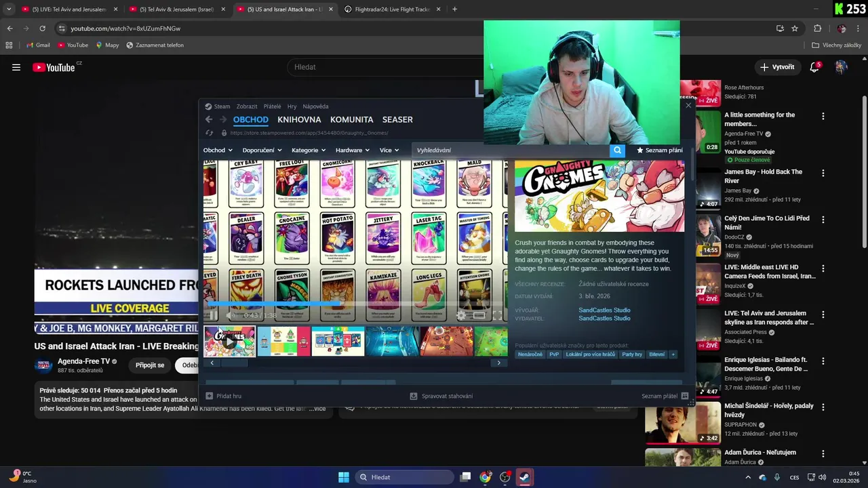Open the Hry menu
Image resolution: width=868 pixels, height=488 pixels.
click(x=292, y=106)
